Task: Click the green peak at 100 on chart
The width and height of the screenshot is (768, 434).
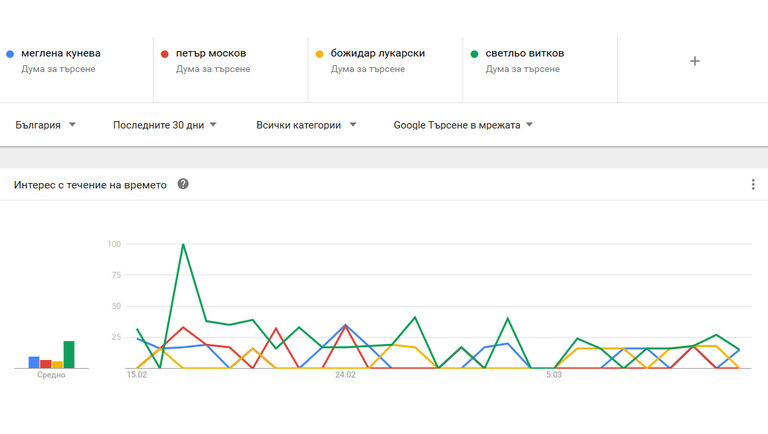Action: click(x=183, y=244)
